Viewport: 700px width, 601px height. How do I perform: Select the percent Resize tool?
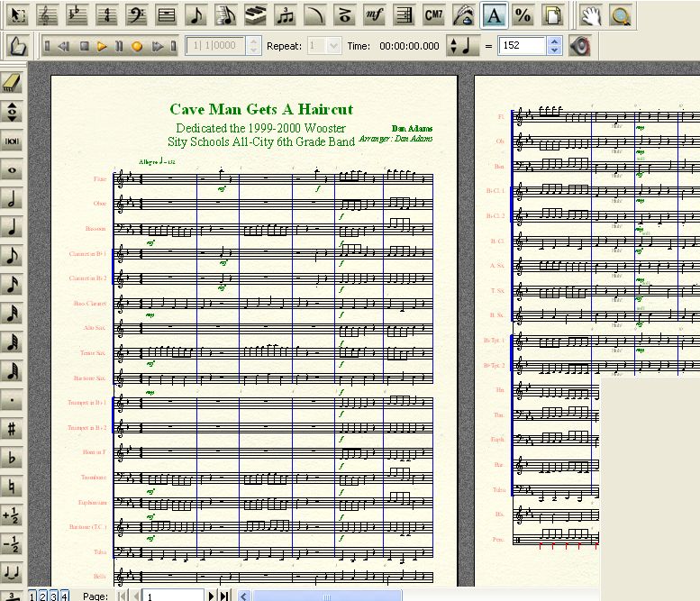pos(523,15)
